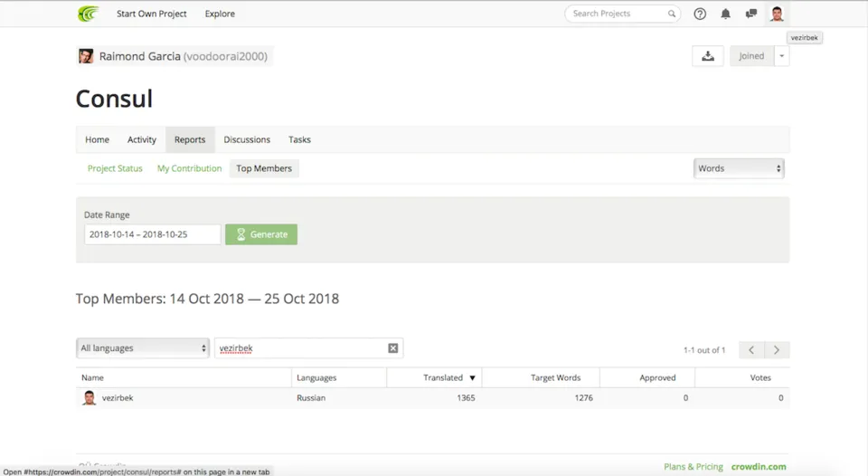Click the Joined button
The height and width of the screenshot is (476, 868).
[751, 56]
